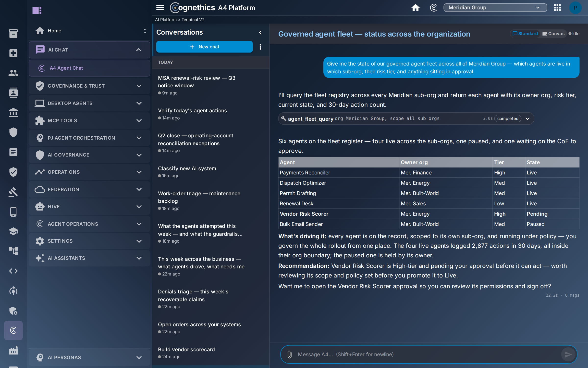Click the Payments Reconciler agent cell
This screenshot has height=368, width=588.
click(339, 172)
